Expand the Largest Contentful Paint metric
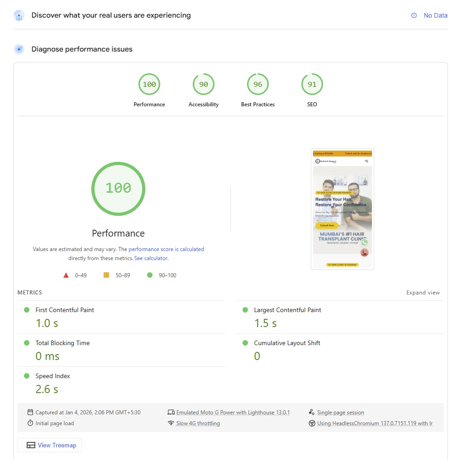 pyautogui.click(x=287, y=310)
